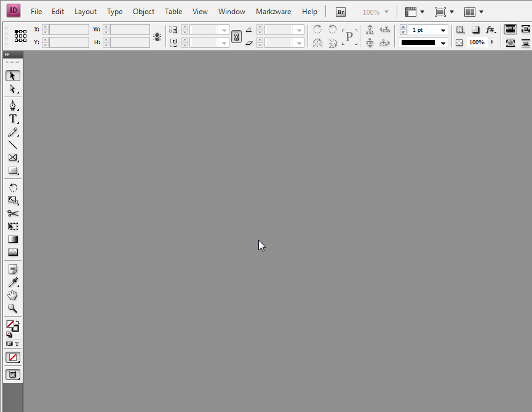Click Select Container icon
This screenshot has height=412, width=532.
tap(370, 30)
